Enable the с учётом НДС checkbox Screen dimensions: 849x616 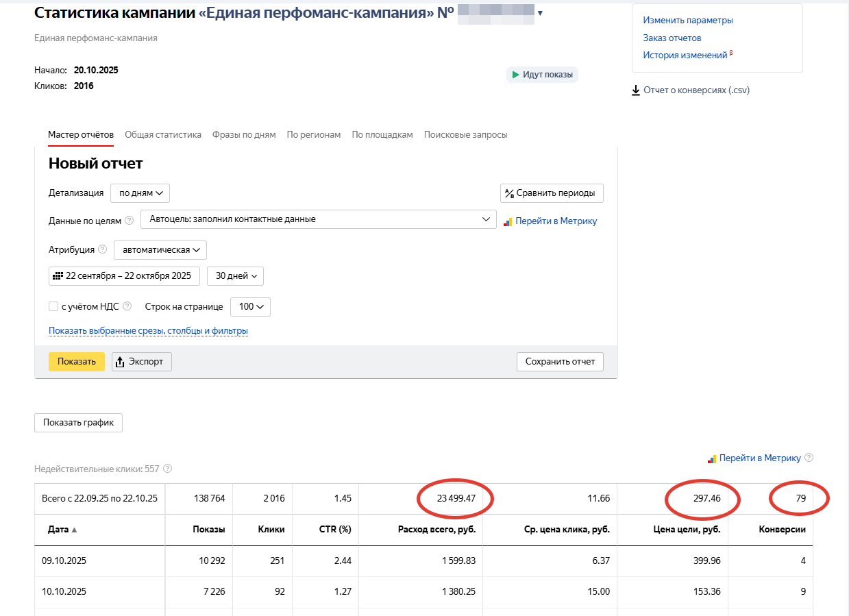[53, 307]
